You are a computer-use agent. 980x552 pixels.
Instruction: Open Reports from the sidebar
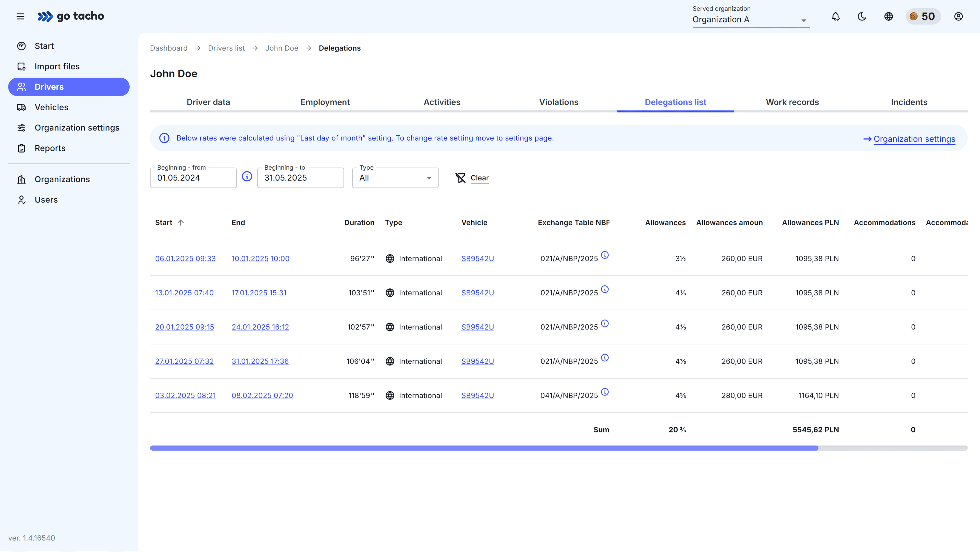pos(50,148)
